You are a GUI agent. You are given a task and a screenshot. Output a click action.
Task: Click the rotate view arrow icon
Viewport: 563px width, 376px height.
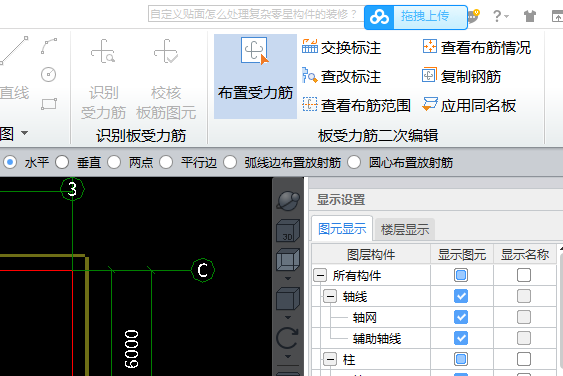[287, 338]
